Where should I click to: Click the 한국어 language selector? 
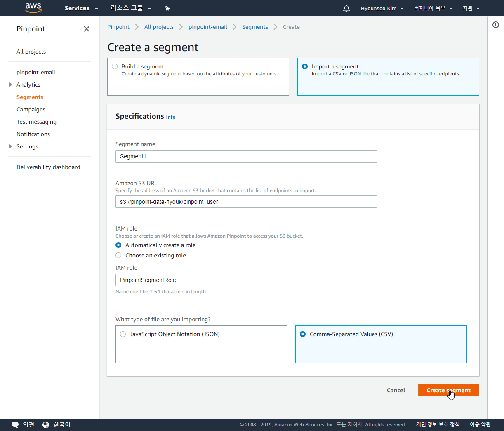pos(62,425)
